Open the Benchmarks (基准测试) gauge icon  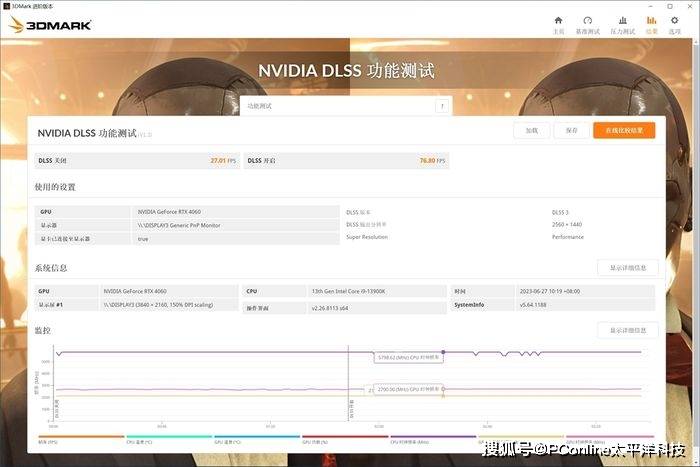point(588,25)
